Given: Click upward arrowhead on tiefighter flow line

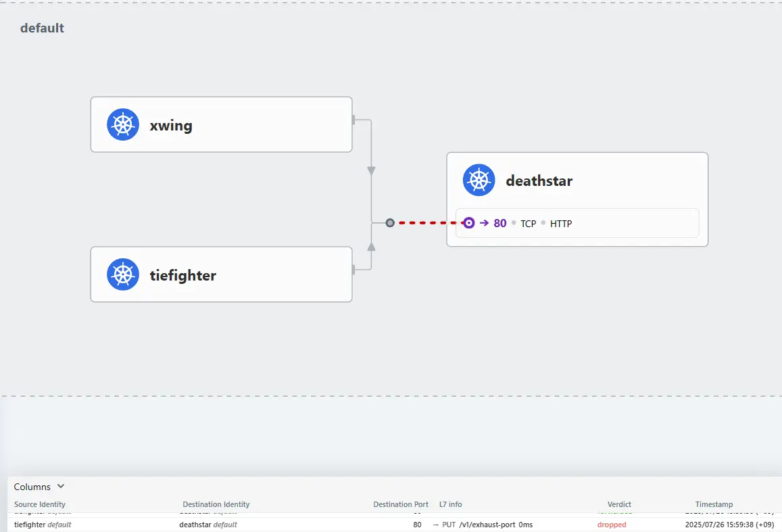Looking at the screenshot, I should (371, 246).
